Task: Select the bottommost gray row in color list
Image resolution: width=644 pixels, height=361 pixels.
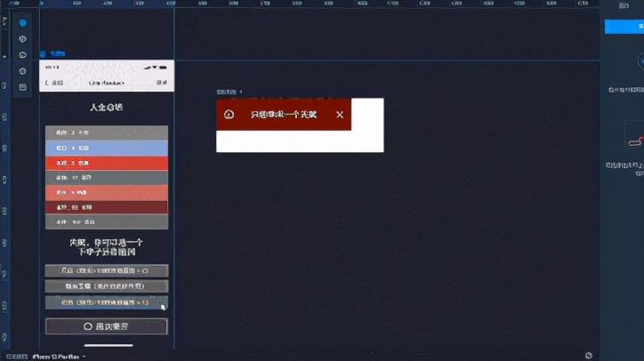Action: pyautogui.click(x=107, y=221)
